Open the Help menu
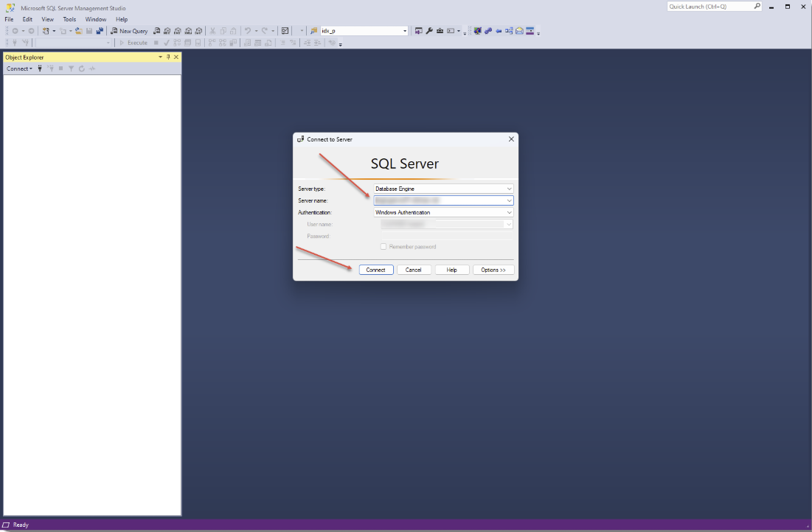 pos(122,19)
